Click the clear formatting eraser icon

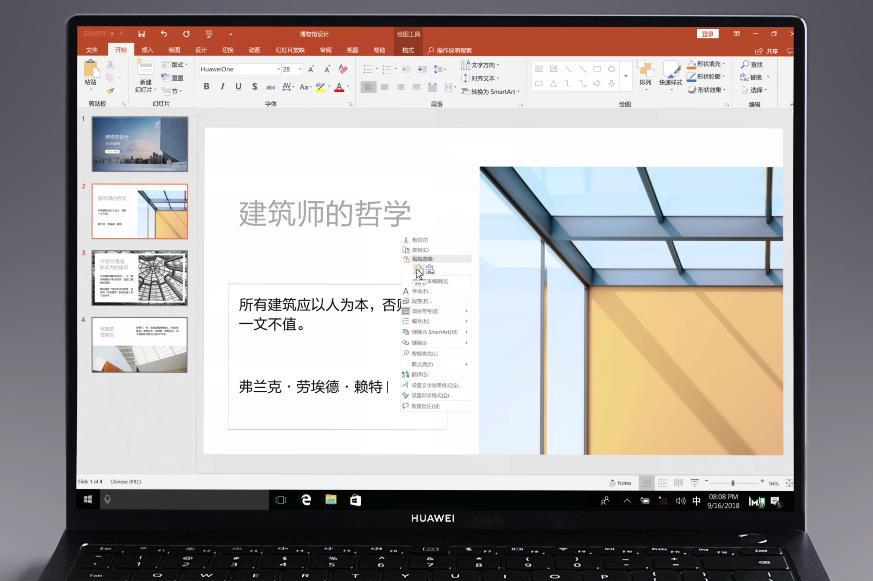pyautogui.click(x=342, y=69)
